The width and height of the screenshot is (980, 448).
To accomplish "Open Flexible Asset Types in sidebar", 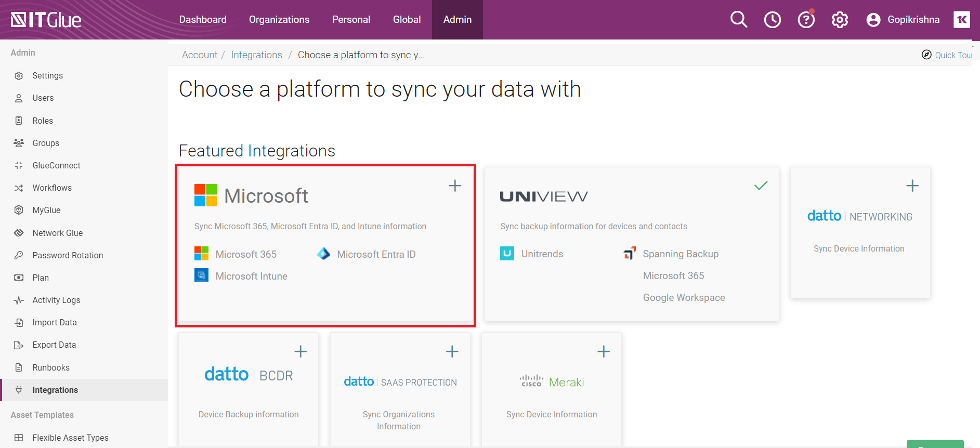I will 70,438.
